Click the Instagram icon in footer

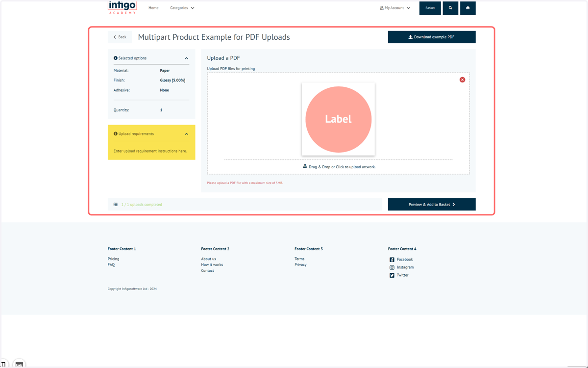(392, 267)
